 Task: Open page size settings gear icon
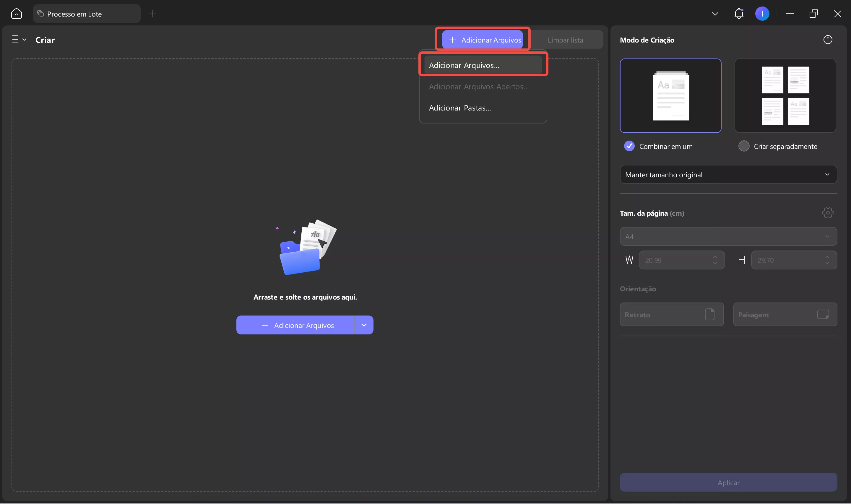(828, 213)
